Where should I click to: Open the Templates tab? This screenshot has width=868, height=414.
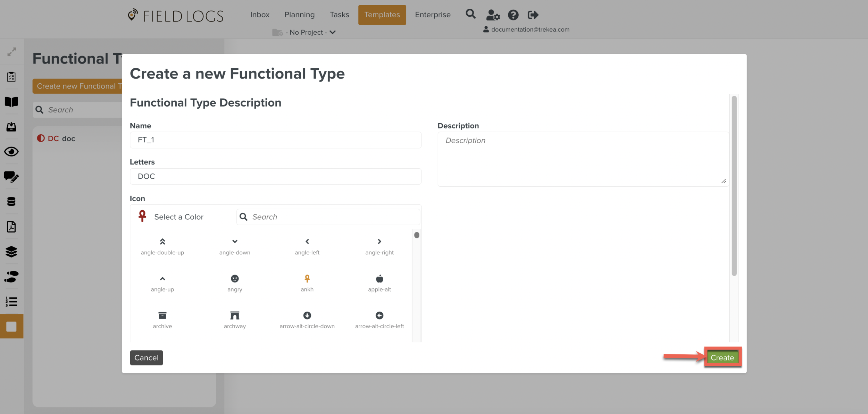pos(382,15)
